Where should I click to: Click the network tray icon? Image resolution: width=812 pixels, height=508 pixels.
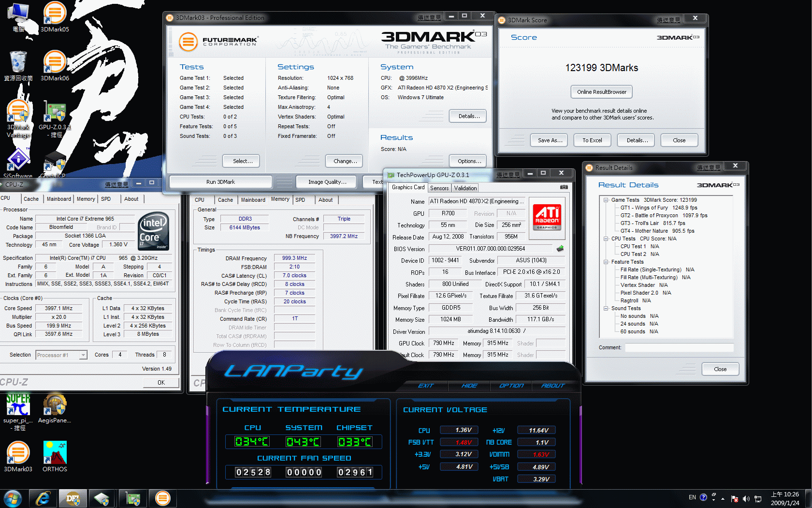[x=758, y=499]
